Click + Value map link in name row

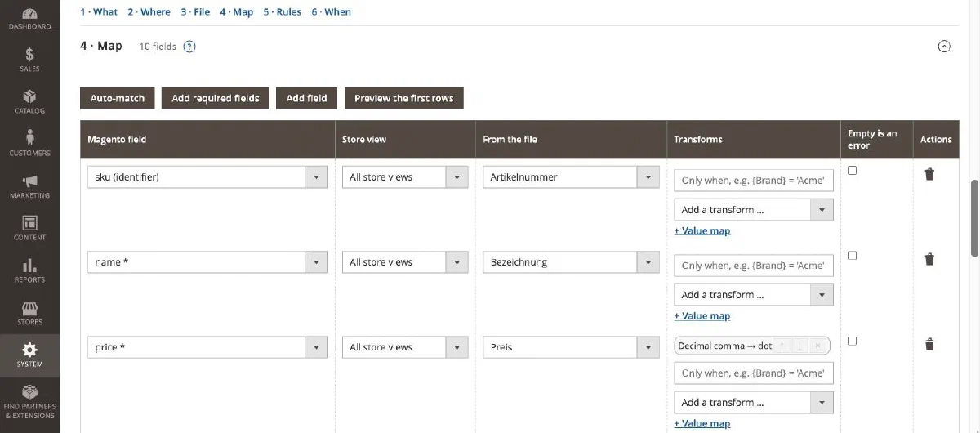coord(702,316)
